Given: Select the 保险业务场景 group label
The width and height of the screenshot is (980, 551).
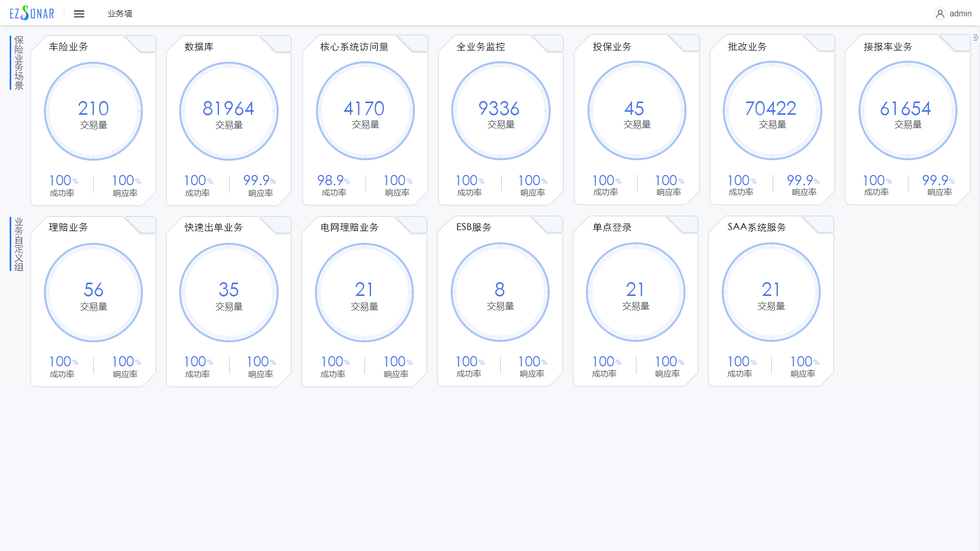Looking at the screenshot, I should click(x=18, y=63).
